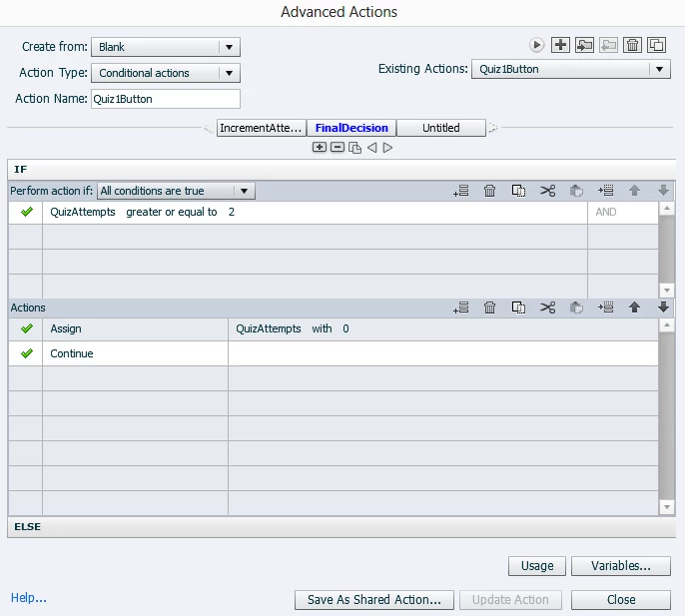Move condition up arrow

(634, 191)
